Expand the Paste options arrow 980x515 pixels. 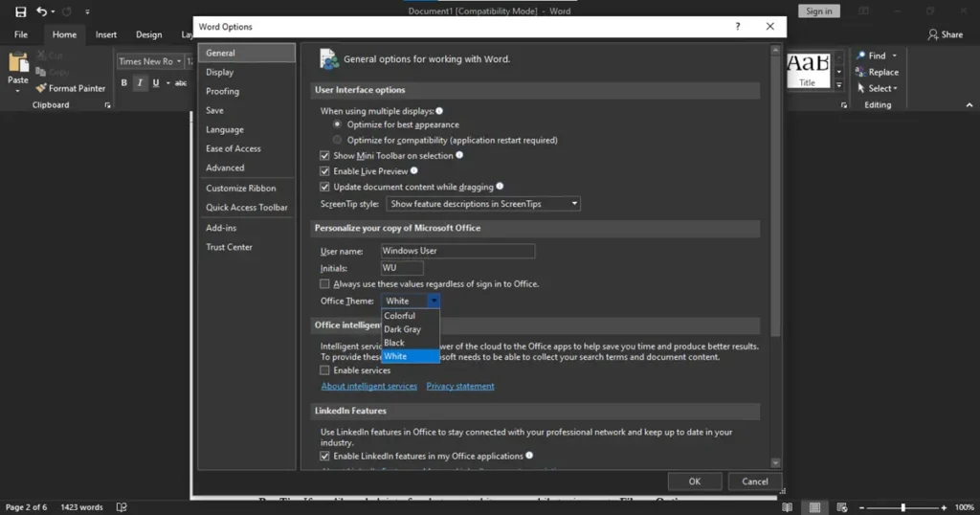coord(17,90)
